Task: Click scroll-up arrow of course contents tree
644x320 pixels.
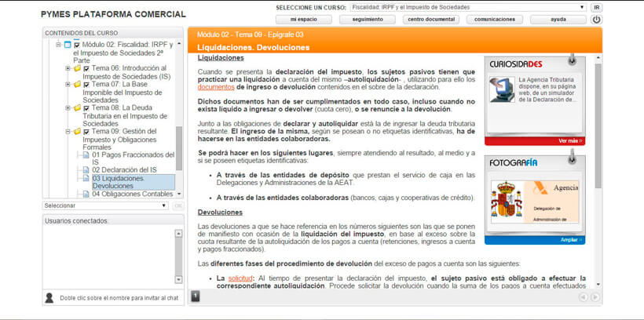Action: click(x=178, y=42)
